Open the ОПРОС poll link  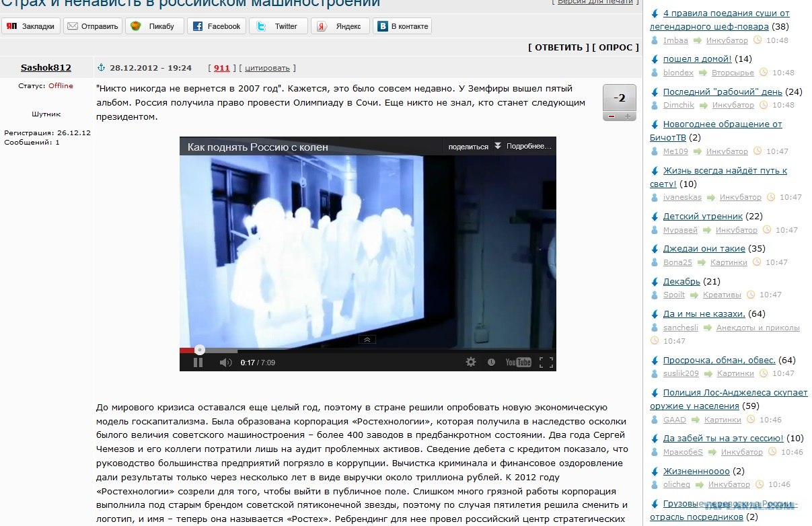tap(616, 47)
